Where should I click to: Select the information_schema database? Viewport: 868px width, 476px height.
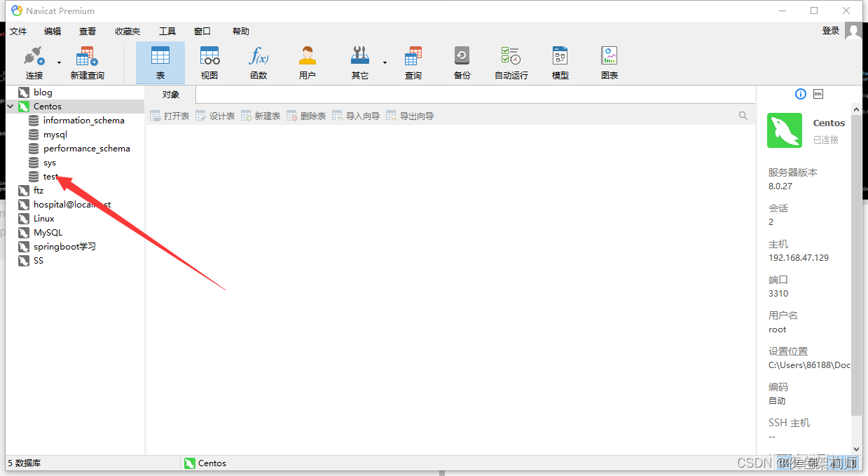[83, 121]
